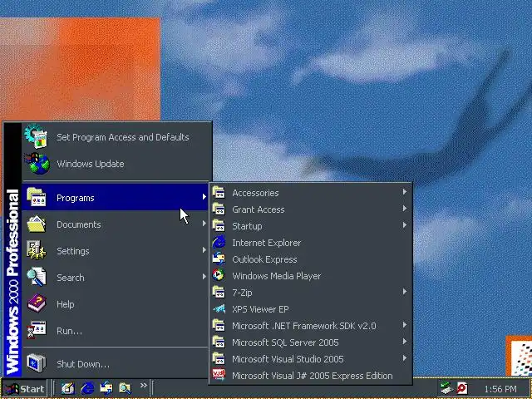This screenshot has height=399, width=532.
Task: Click the network connection tray icon
Action: [x=446, y=388]
